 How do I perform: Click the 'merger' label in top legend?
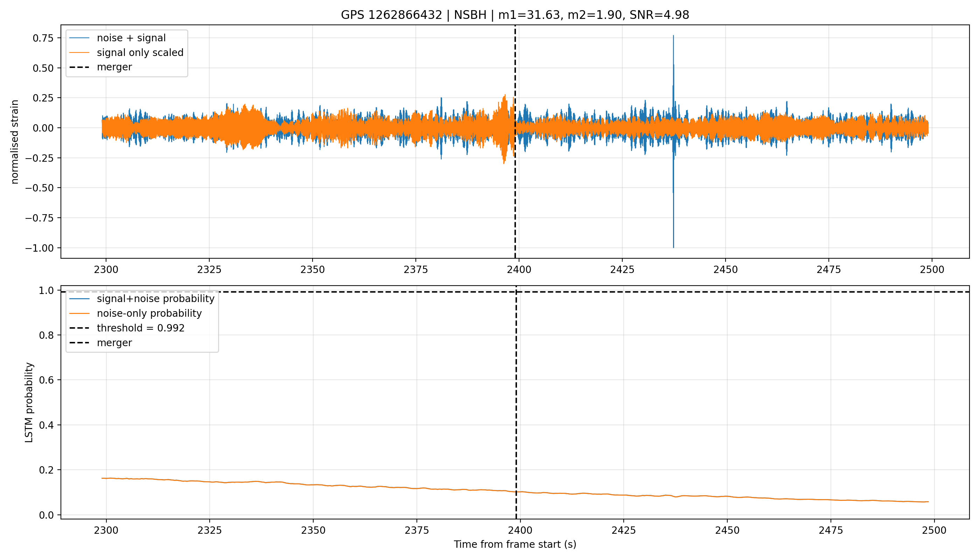click(x=114, y=67)
